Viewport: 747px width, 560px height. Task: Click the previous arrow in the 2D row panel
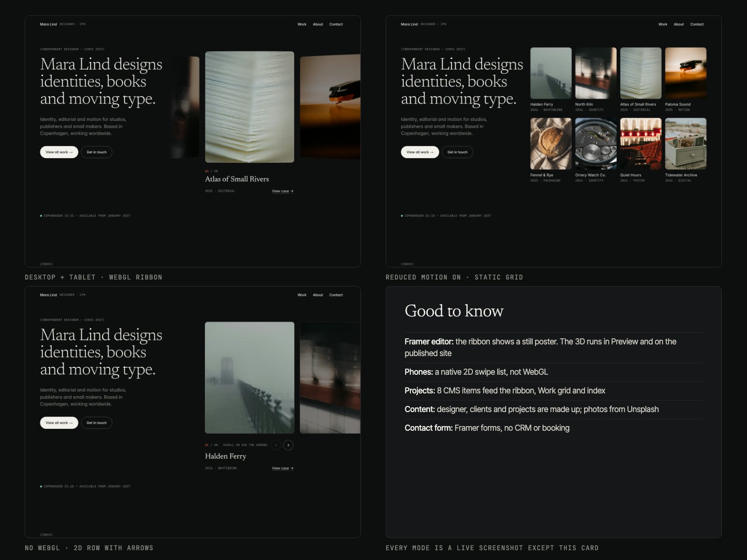[276, 445]
